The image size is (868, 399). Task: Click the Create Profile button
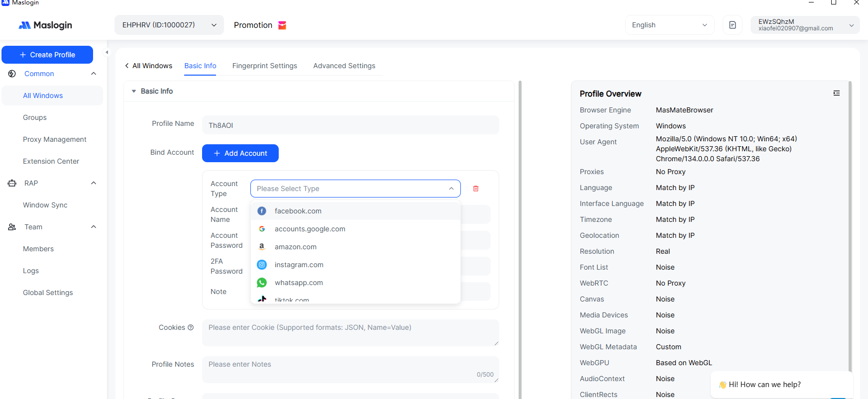47,55
